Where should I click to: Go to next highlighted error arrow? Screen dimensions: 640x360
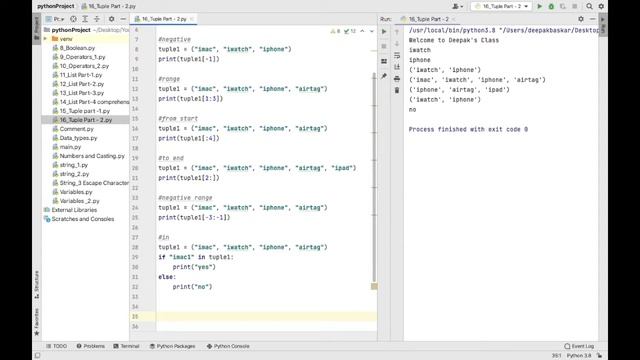point(371,31)
